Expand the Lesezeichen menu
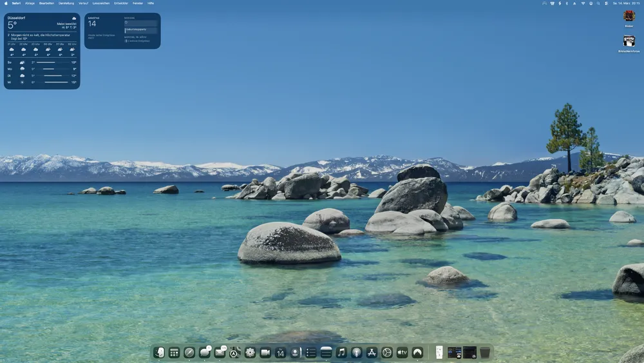This screenshot has width=644, height=363. (x=102, y=3)
